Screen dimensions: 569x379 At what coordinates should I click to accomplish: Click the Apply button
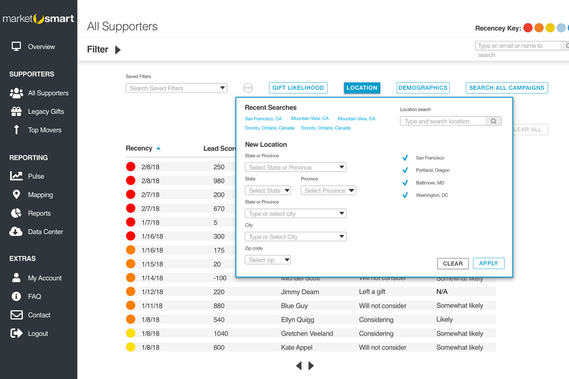coord(488,263)
